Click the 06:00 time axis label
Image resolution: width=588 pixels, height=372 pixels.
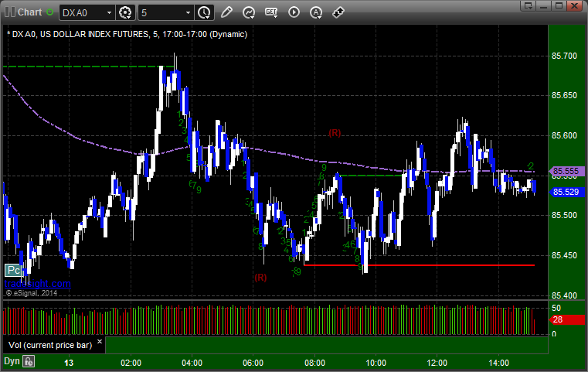coord(253,363)
